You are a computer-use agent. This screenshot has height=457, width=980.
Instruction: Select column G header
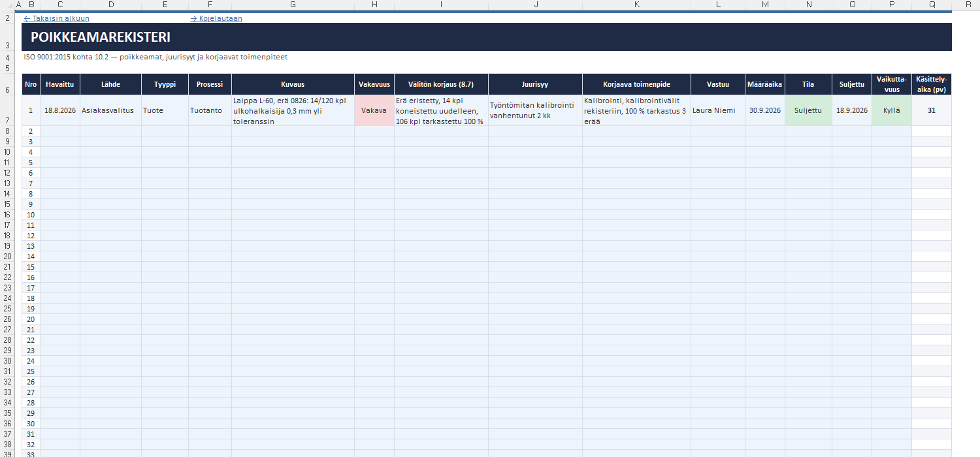pos(293,5)
